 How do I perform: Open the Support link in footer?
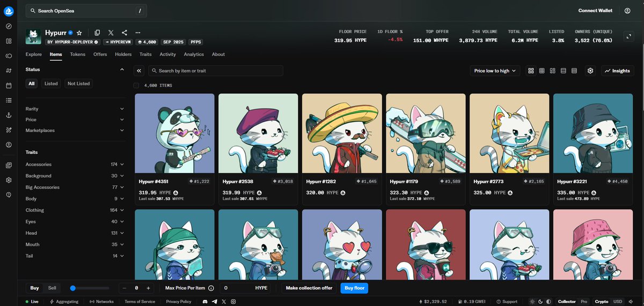(x=507, y=302)
